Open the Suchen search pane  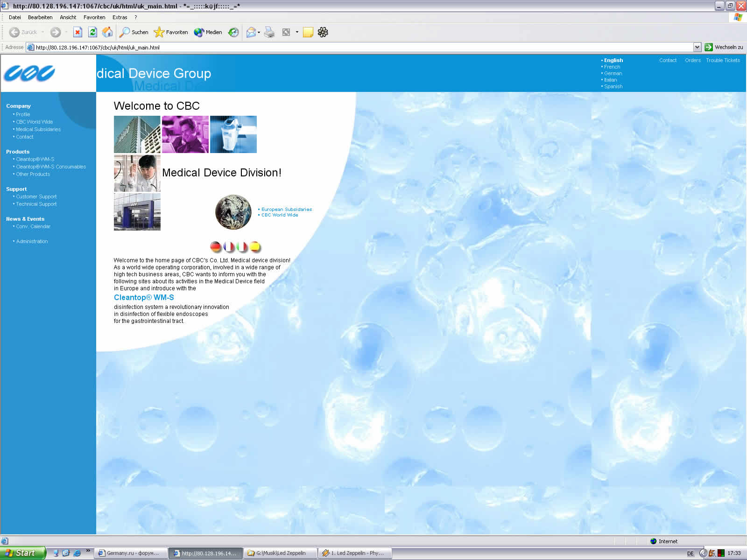coord(134,32)
